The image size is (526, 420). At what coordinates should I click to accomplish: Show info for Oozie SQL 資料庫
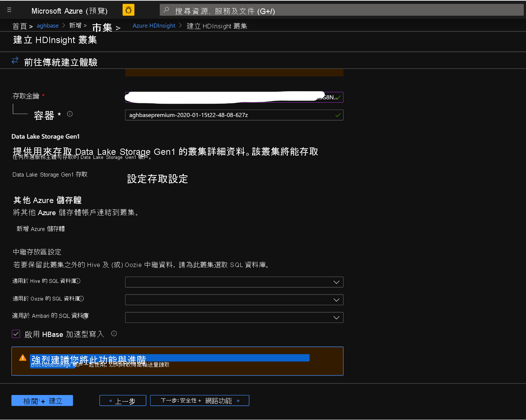(82, 299)
